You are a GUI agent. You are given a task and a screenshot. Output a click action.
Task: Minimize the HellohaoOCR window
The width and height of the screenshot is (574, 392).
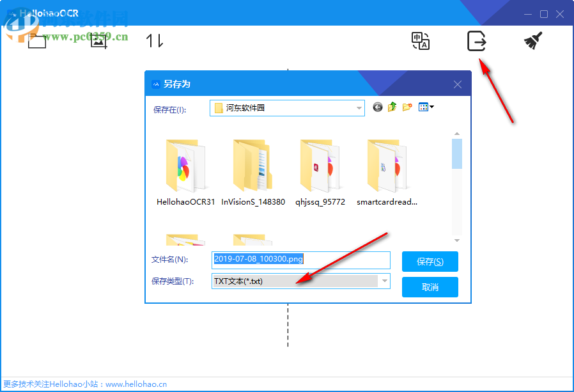528,14
